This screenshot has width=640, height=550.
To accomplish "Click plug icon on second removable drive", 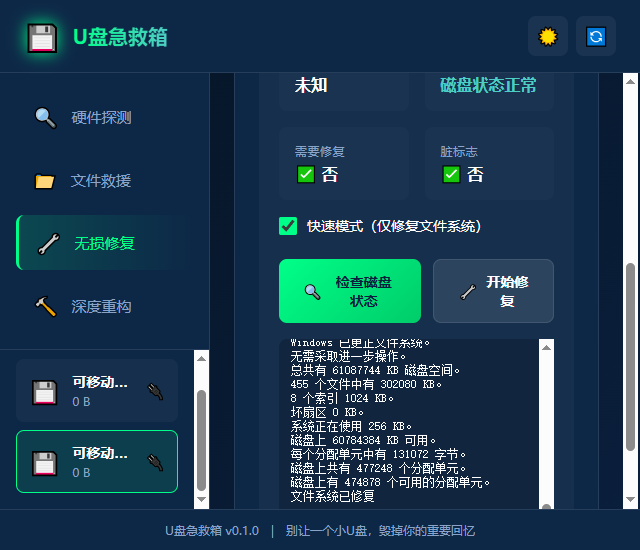I will click(x=155, y=462).
